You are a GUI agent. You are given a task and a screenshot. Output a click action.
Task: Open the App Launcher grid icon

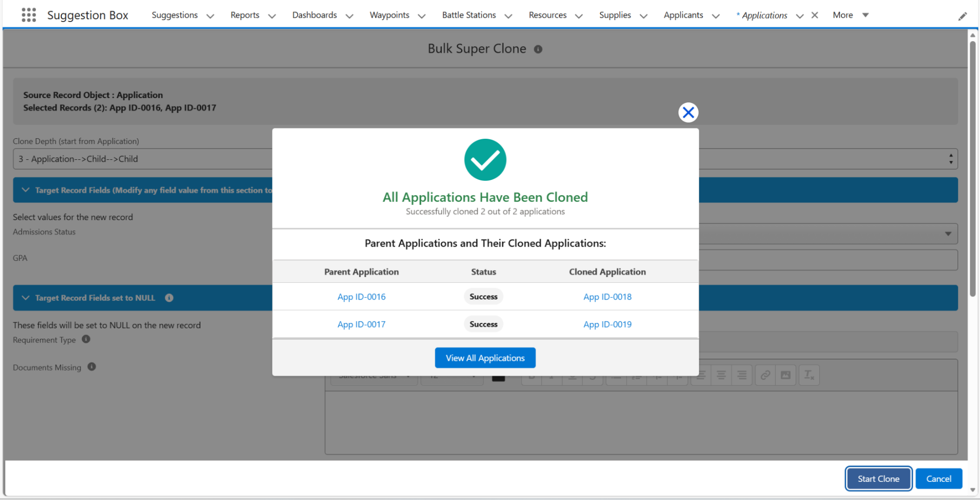[28, 15]
